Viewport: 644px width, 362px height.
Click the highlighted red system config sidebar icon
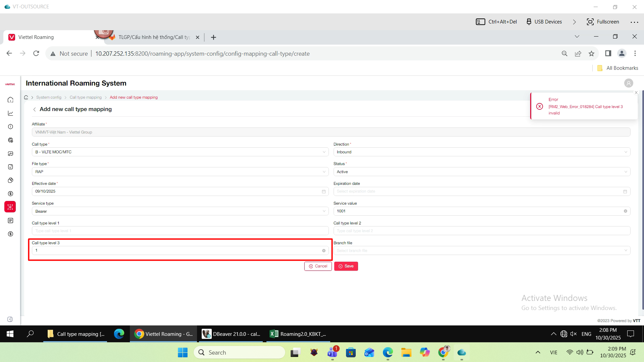pyautogui.click(x=10, y=207)
